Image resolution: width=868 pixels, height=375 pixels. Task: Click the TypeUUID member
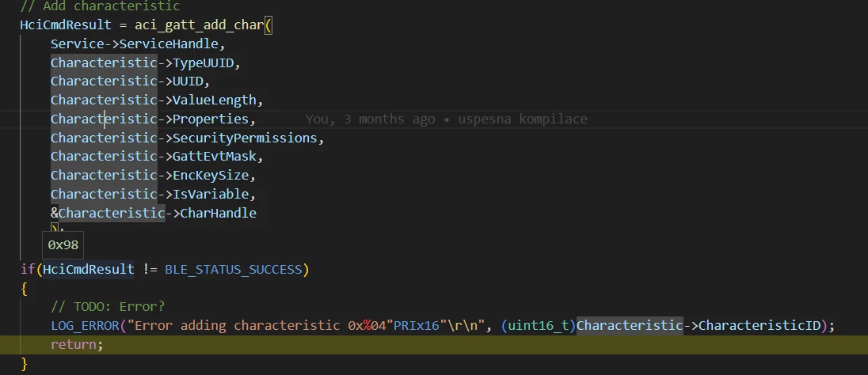(204, 63)
